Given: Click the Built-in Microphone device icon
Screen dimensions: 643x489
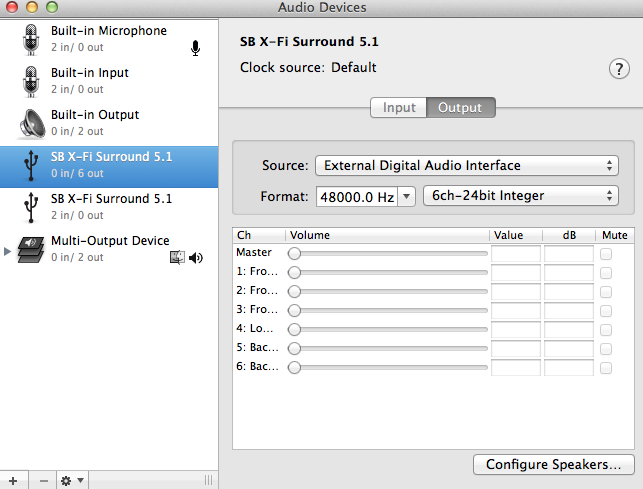Looking at the screenshot, I should point(31,39).
